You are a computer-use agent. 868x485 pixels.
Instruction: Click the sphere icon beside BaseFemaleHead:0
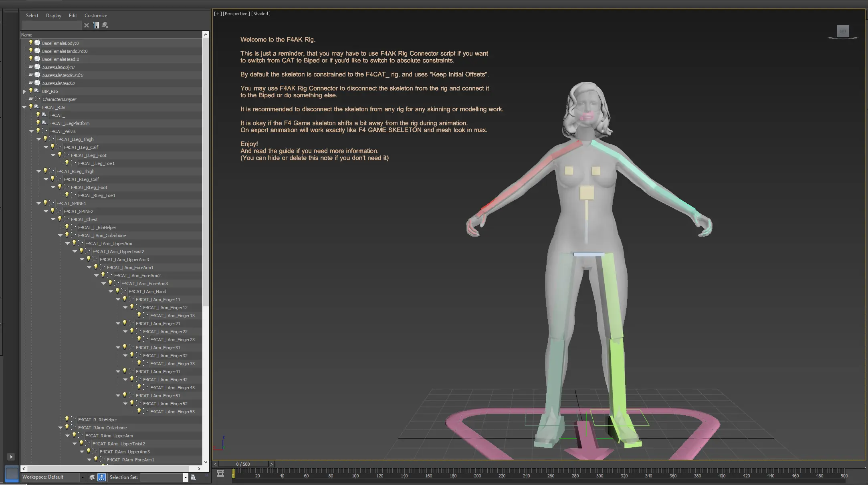(37, 59)
